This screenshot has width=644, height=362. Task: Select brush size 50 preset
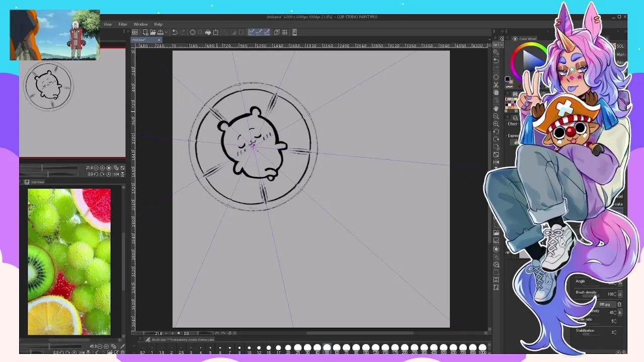click(327, 349)
